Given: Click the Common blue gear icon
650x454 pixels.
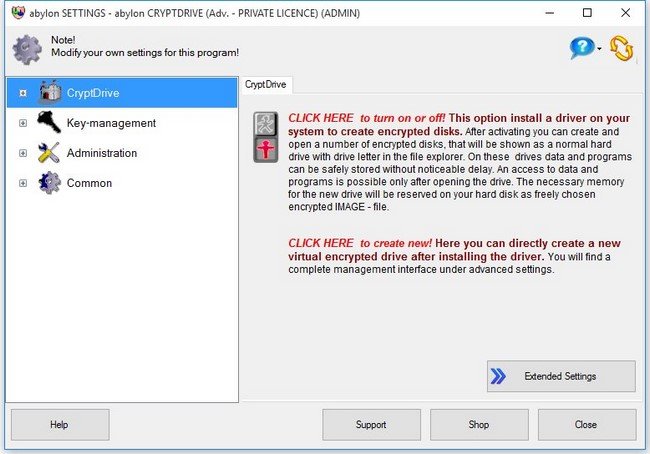Looking at the screenshot, I should (x=49, y=183).
